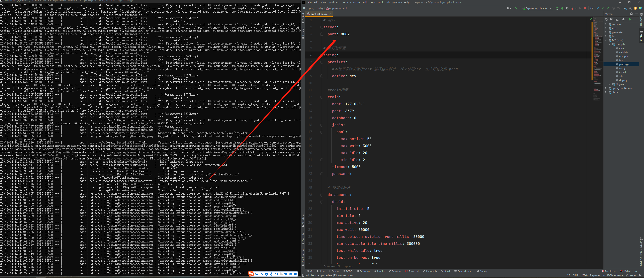Collapse the server block fold marker
644x278 pixels.
pos(322,27)
